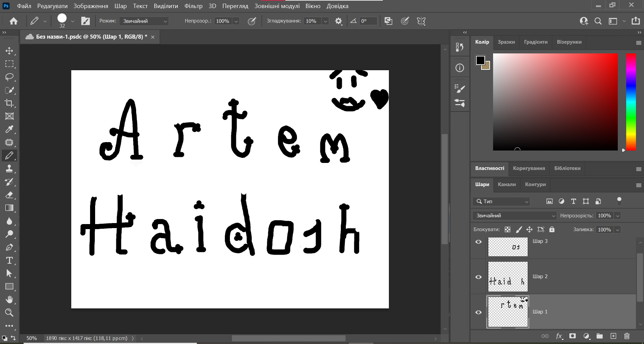Create a new group folder icon
This screenshot has height=344, width=644.
pos(600,336)
